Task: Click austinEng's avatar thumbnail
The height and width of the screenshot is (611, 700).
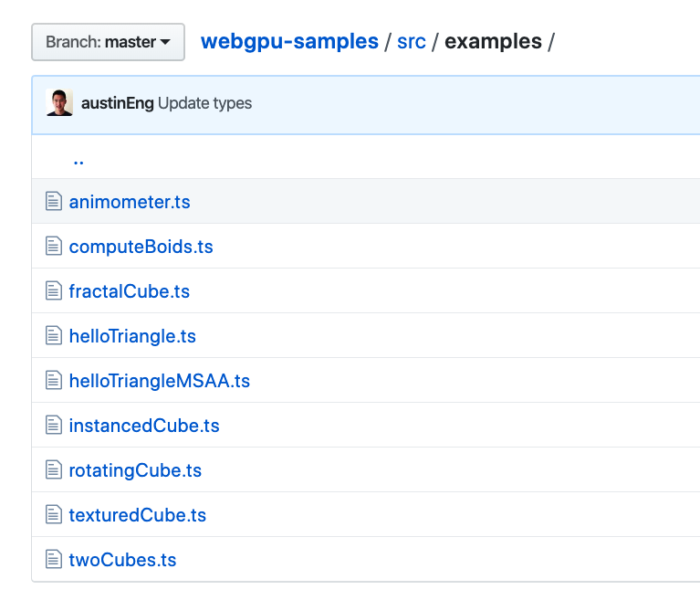Action: coord(59,103)
